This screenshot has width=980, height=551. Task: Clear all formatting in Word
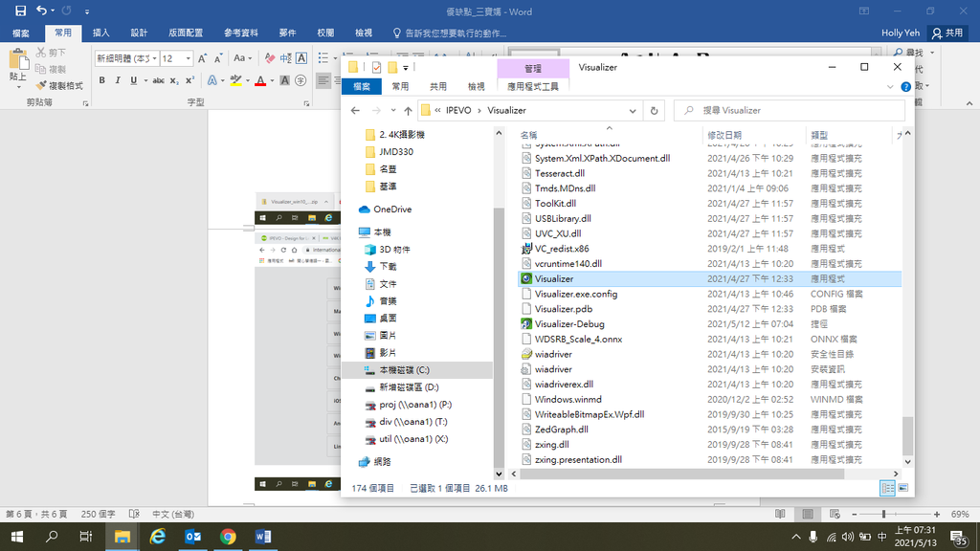click(270, 58)
